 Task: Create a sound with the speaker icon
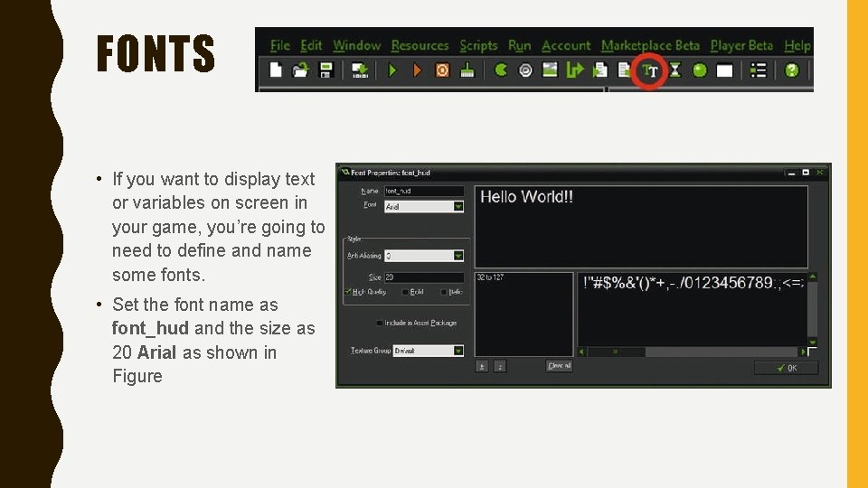(x=525, y=70)
